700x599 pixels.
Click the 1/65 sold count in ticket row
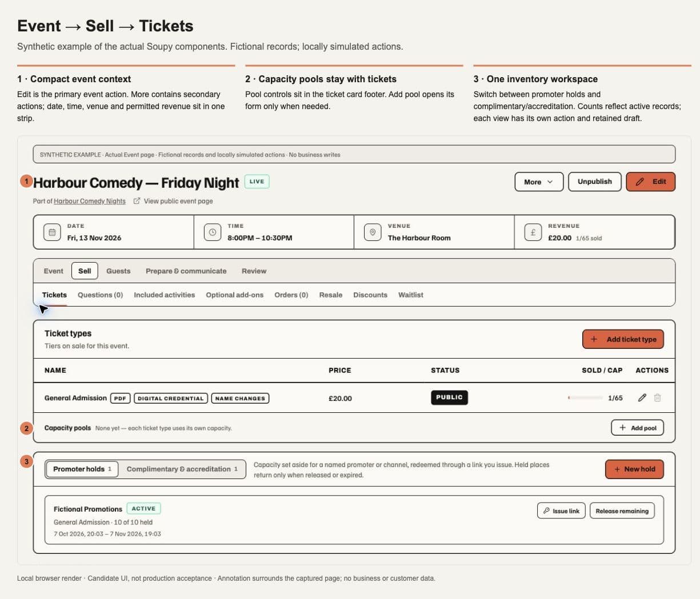615,398
